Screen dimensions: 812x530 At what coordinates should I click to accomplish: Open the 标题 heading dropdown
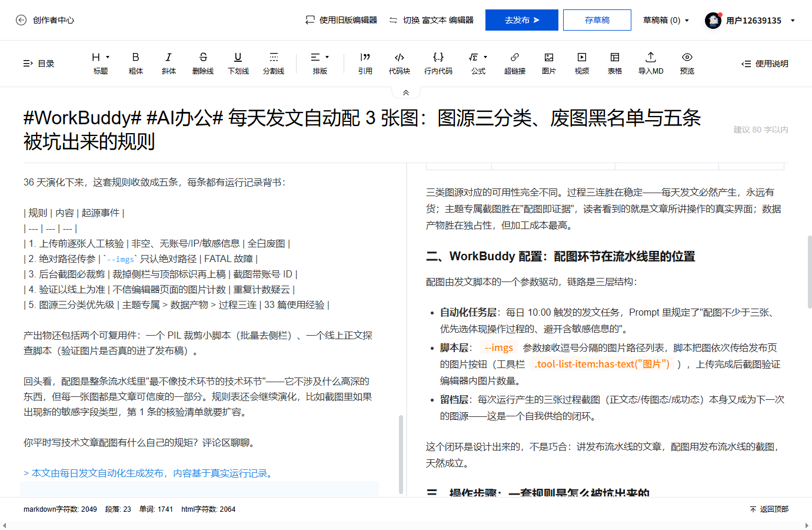pos(101,63)
